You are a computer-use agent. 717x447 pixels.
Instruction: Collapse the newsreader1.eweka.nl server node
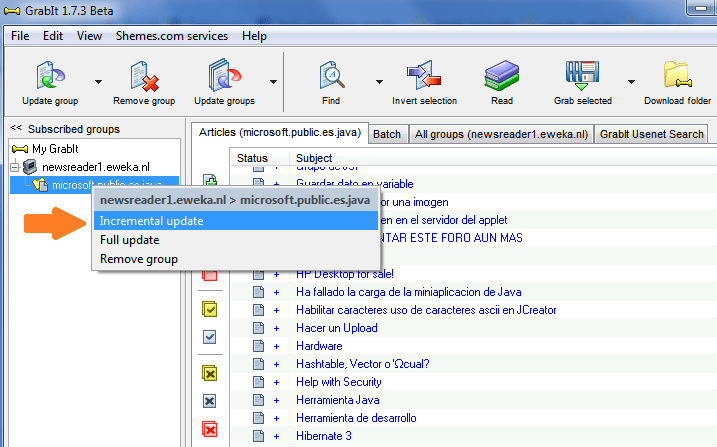(15, 167)
